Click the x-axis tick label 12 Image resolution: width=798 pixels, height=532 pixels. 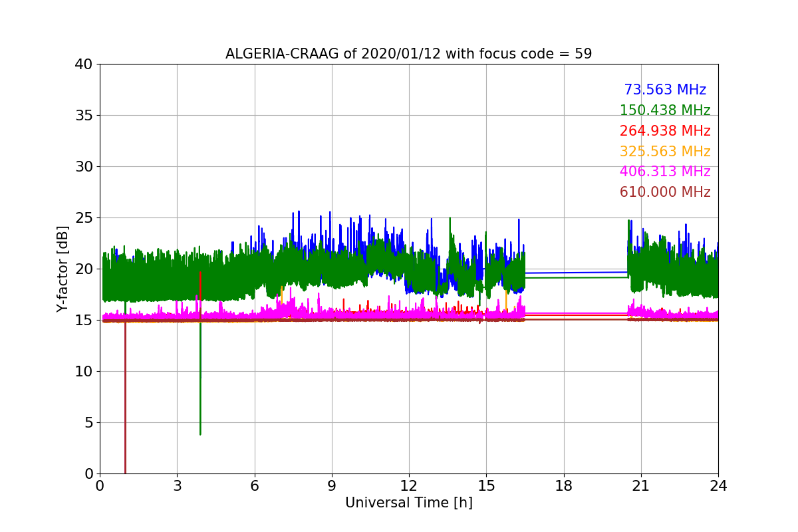coord(409,486)
